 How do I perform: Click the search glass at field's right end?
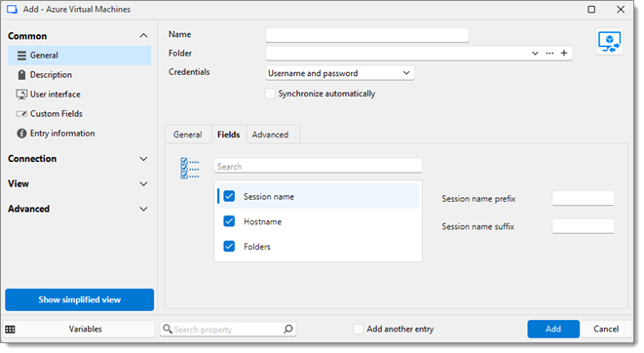tap(288, 329)
